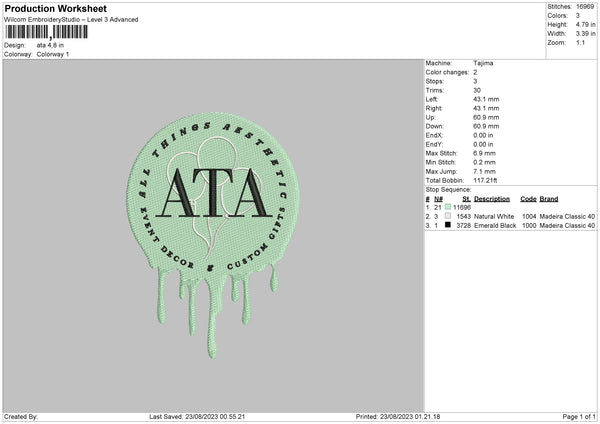Click the Colors value 3 in the top-right summary
Screen dimensions: 600x424
[577, 16]
